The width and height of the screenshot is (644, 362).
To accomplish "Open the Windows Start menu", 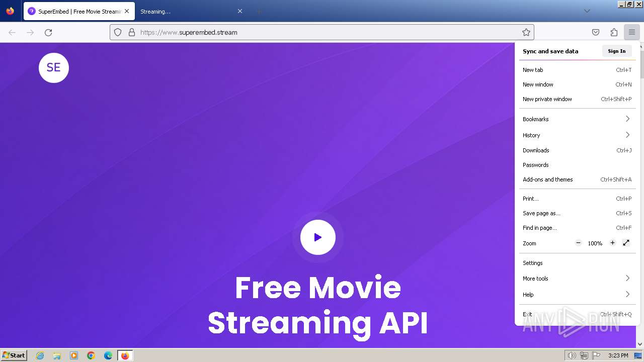I will [14, 355].
